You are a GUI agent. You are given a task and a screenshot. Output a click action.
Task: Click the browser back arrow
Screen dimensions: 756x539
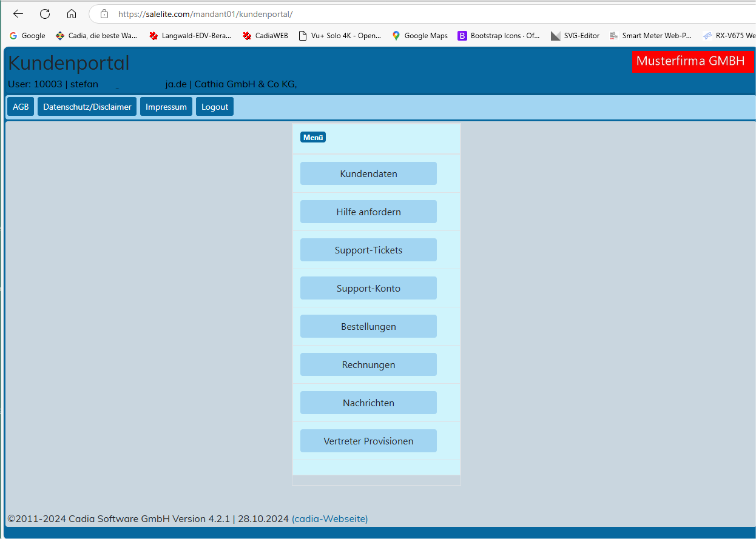pyautogui.click(x=18, y=14)
